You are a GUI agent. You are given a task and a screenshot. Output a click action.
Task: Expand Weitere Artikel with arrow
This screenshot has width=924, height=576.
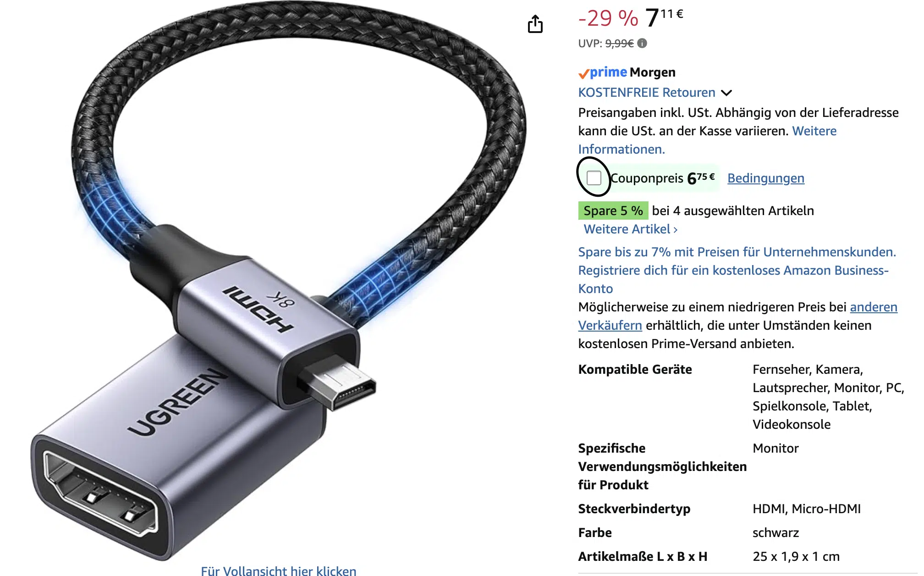pyautogui.click(x=631, y=229)
